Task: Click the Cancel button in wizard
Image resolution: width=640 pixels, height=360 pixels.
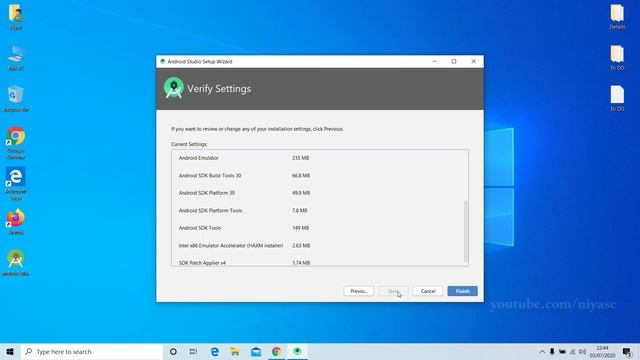Action: tap(428, 291)
